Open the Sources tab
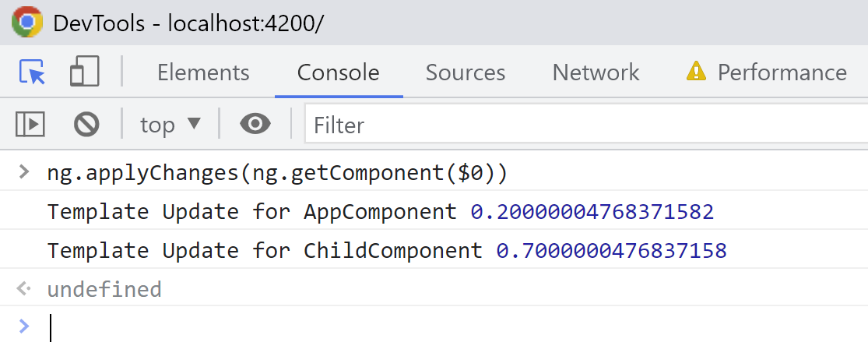The image size is (868, 360). pyautogui.click(x=465, y=72)
